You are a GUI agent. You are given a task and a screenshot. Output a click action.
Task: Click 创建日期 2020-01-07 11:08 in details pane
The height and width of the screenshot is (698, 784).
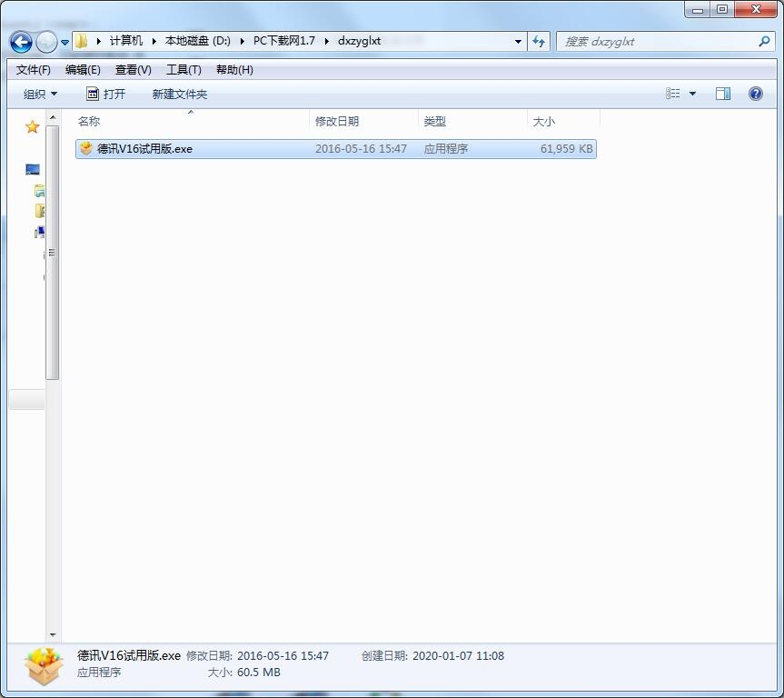432,655
